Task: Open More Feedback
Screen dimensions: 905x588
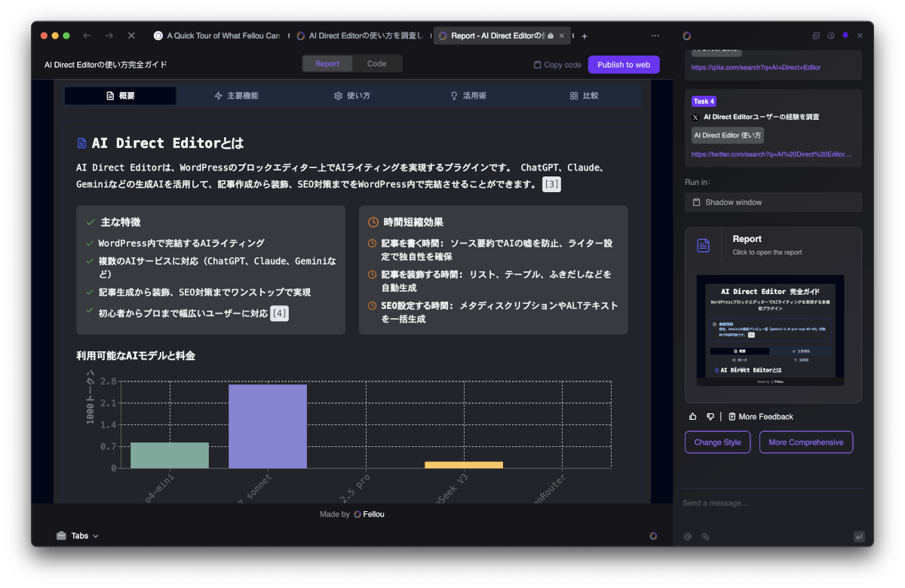Action: [760, 416]
